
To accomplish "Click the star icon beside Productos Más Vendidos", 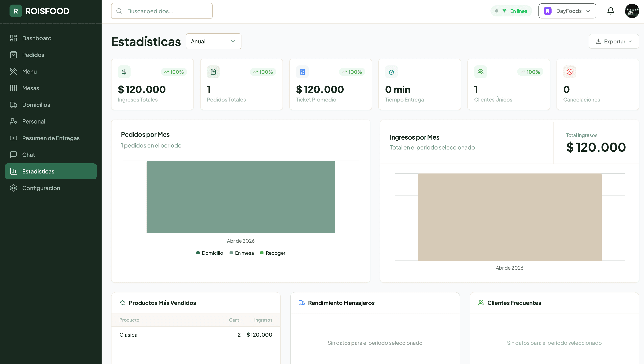I will (x=123, y=303).
